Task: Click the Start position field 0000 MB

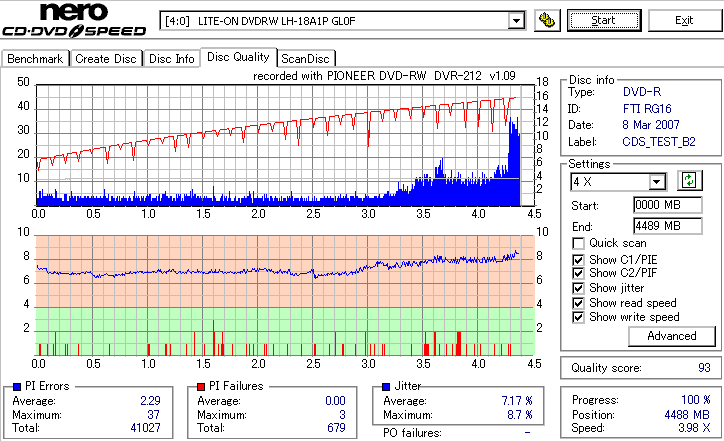Action: [668, 205]
